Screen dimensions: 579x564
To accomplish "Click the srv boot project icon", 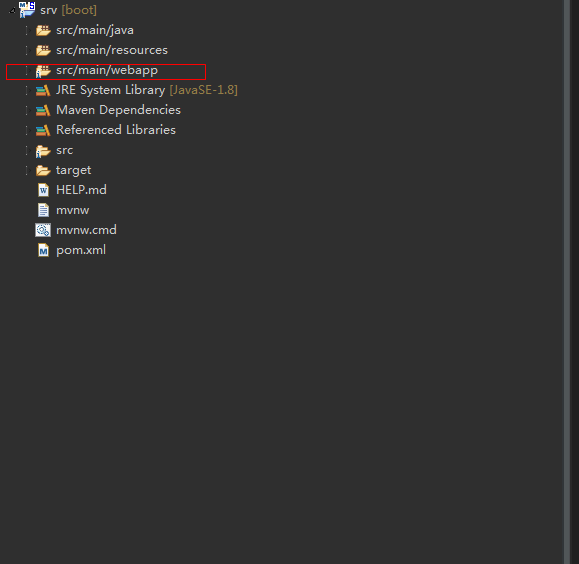I will (x=27, y=9).
